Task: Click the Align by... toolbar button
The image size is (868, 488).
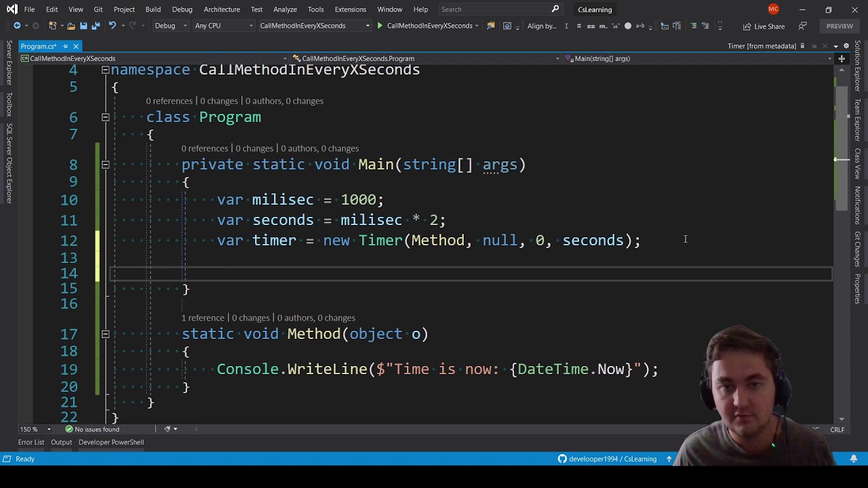Action: (542, 26)
